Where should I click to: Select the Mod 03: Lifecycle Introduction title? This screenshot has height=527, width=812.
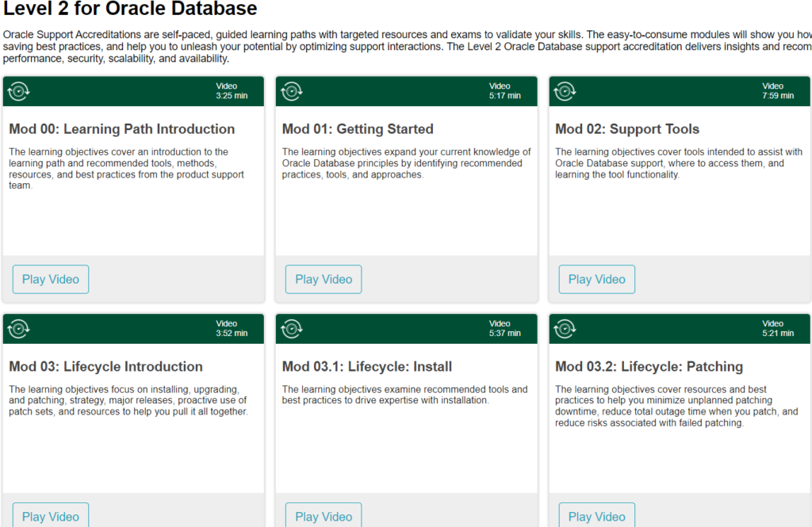click(105, 366)
